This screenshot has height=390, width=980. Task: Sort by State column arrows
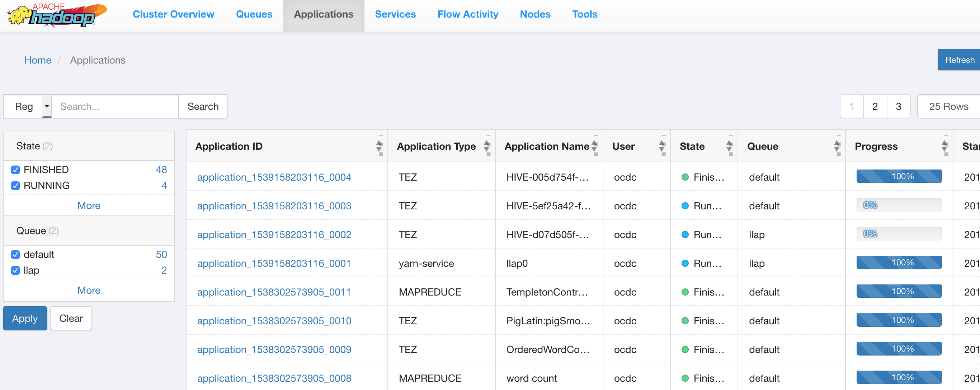pyautogui.click(x=729, y=146)
